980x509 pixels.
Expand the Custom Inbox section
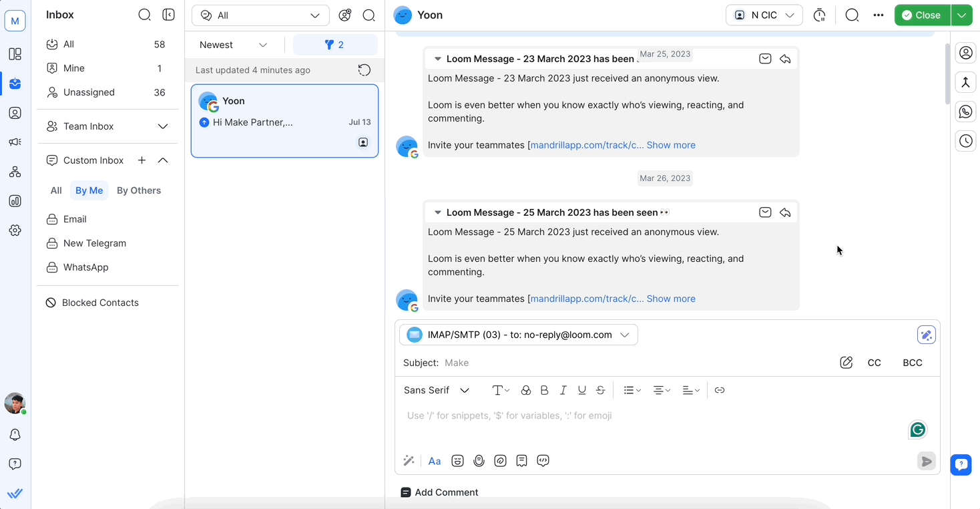(163, 160)
